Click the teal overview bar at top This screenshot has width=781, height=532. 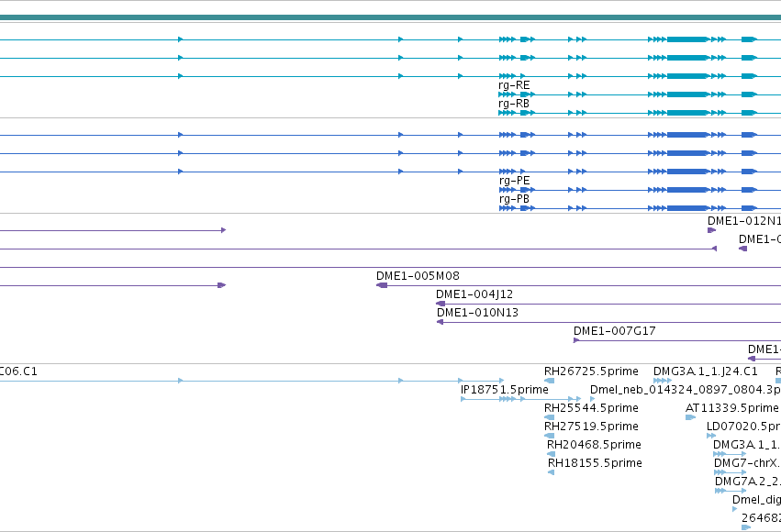[391, 18]
